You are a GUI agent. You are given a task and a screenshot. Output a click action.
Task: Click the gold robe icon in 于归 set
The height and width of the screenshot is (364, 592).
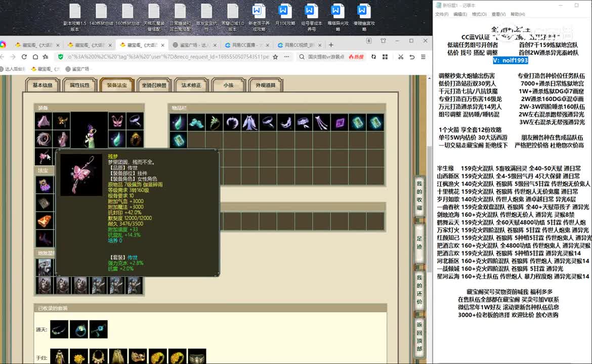(59, 356)
